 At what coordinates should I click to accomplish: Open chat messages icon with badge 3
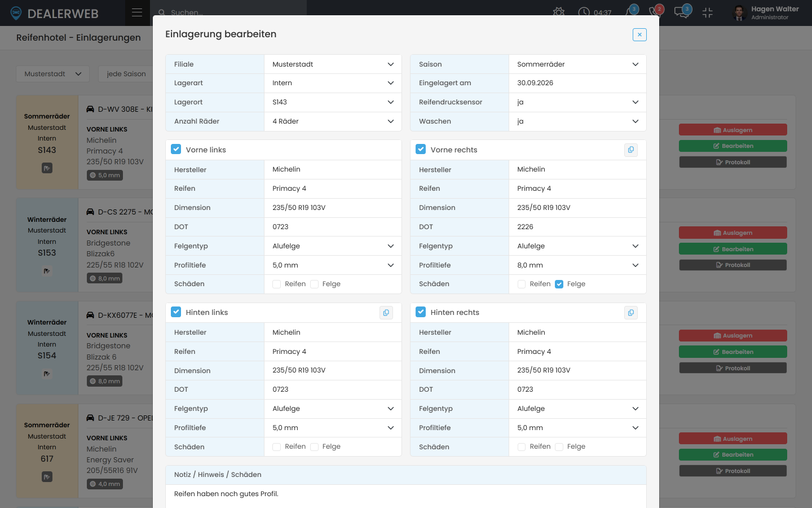682,12
